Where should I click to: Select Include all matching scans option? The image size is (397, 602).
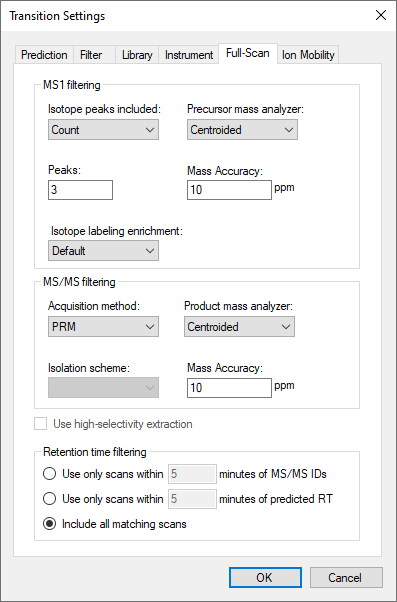[50, 524]
